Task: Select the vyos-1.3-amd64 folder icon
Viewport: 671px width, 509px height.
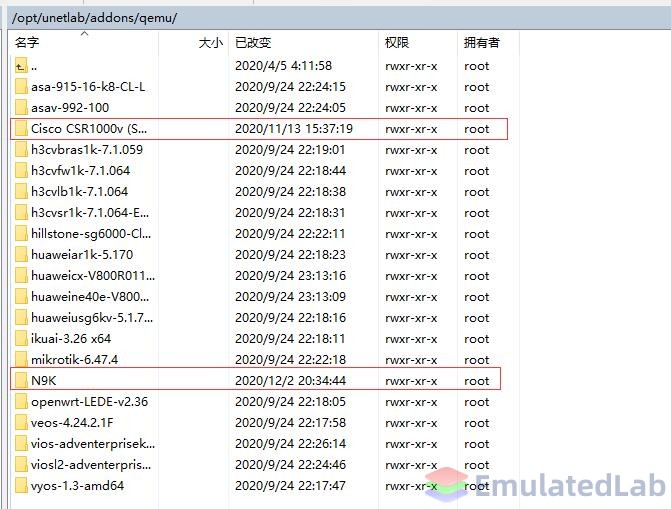Action: pyautogui.click(x=21, y=485)
